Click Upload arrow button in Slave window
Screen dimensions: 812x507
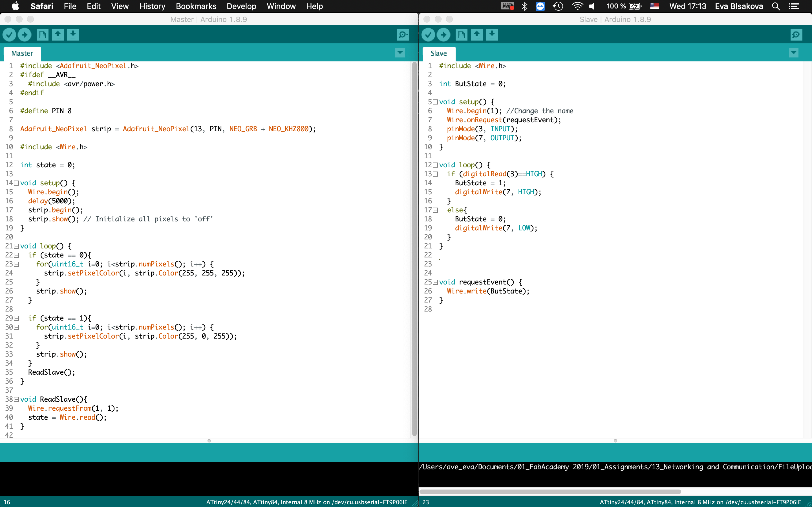point(443,35)
